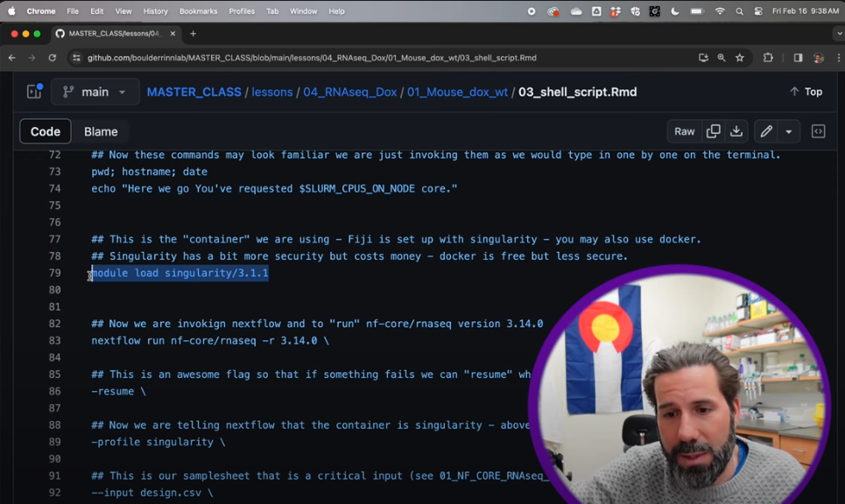Close the MASTER_CLASS tab
Screen dimensions: 845x504
(173, 33)
